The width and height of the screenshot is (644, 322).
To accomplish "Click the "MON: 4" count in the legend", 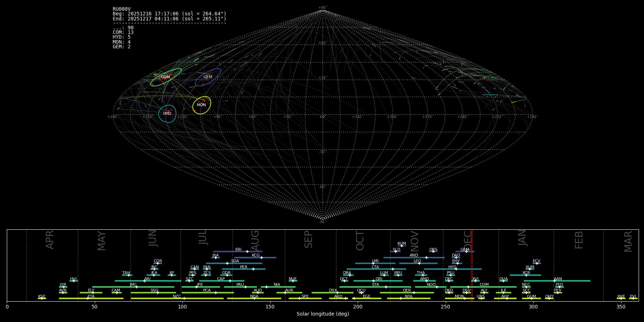I will click(x=122, y=42).
